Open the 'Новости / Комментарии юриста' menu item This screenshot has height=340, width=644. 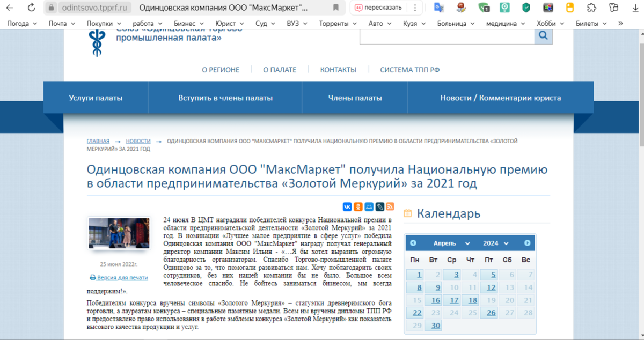tap(501, 98)
